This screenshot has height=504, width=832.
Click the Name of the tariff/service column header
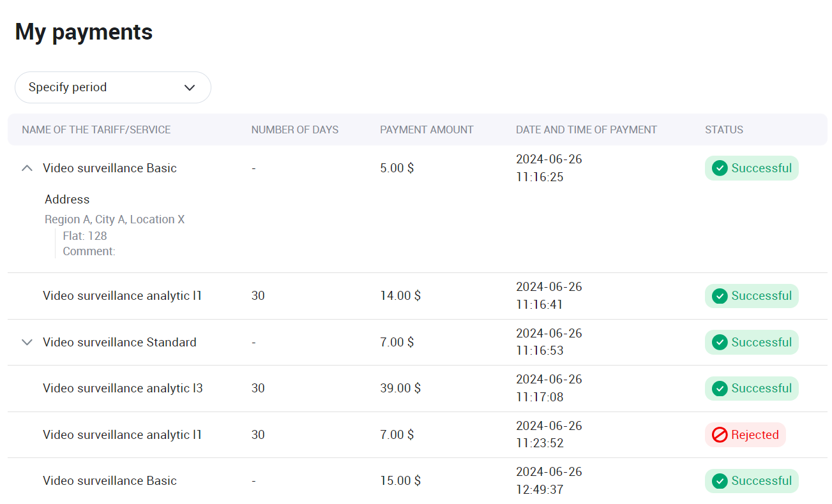[96, 130]
